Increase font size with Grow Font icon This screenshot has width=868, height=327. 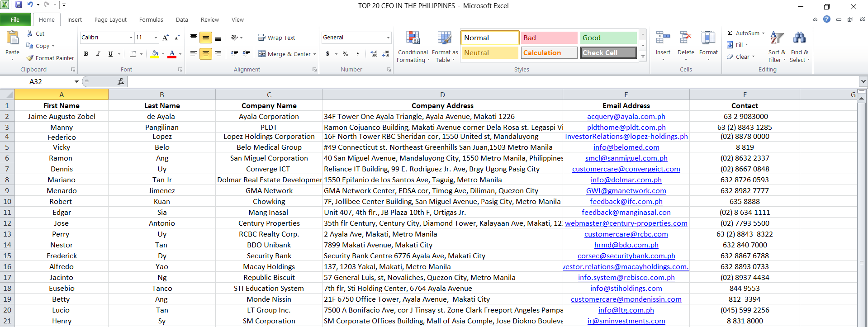pos(166,38)
